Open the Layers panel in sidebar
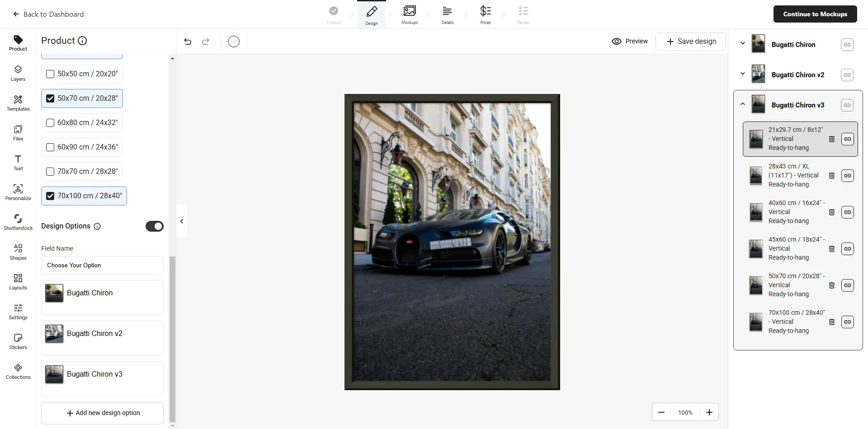Image resolution: width=868 pixels, height=429 pixels. tap(18, 73)
